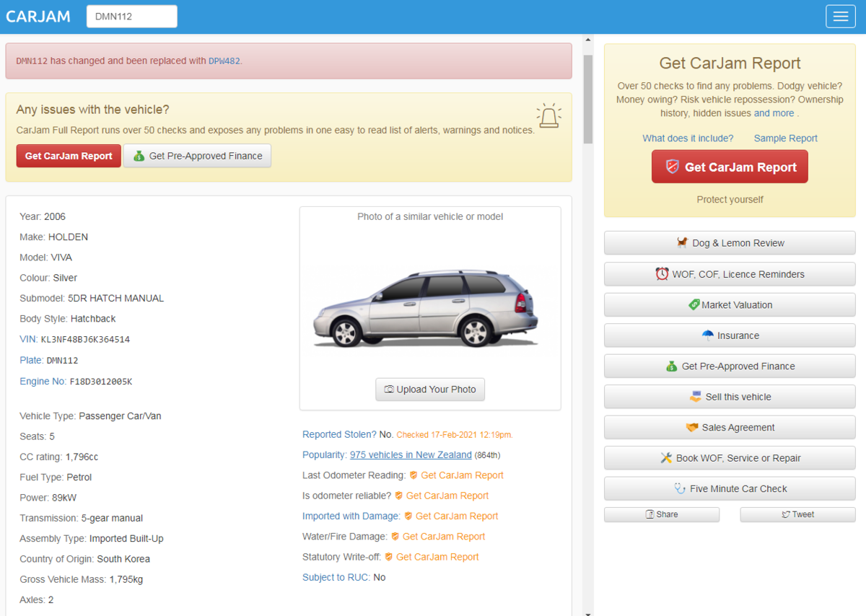Open WOF, COF, Licence Reminders
The width and height of the screenshot is (866, 616).
730,274
